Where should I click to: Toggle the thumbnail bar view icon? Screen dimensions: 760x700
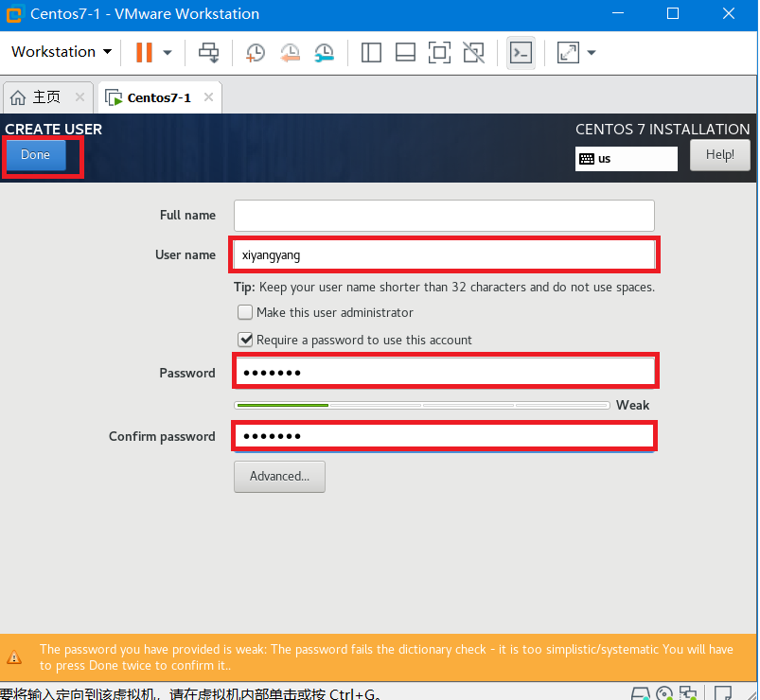(405, 52)
